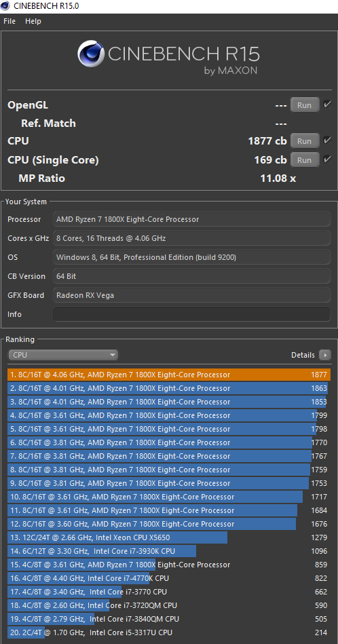Screen dimensions: 338x644
Task: Click the Details arrow icon in Ranking
Action: 325,355
